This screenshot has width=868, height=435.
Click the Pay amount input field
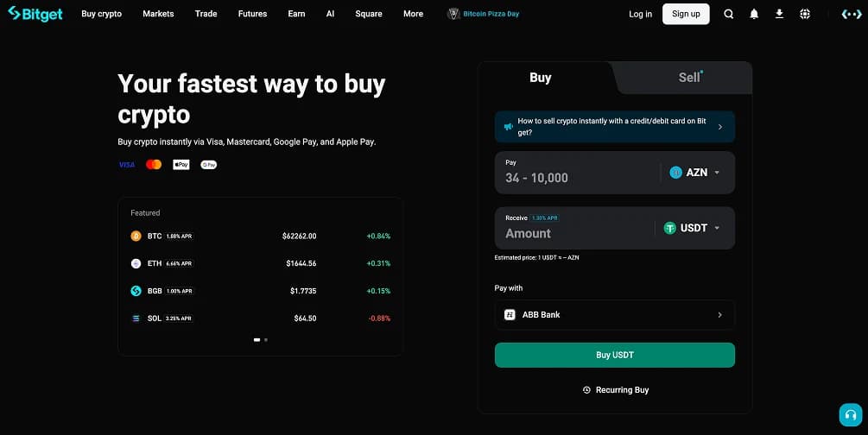pyautogui.click(x=576, y=178)
